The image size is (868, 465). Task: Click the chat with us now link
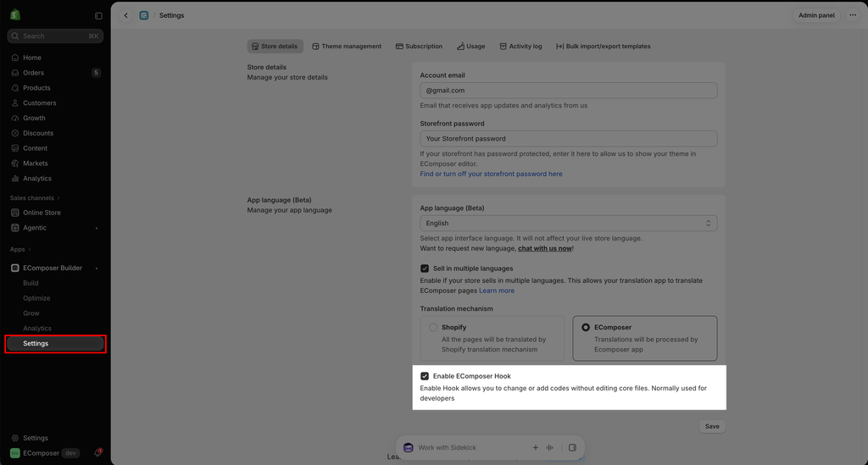pyautogui.click(x=545, y=248)
